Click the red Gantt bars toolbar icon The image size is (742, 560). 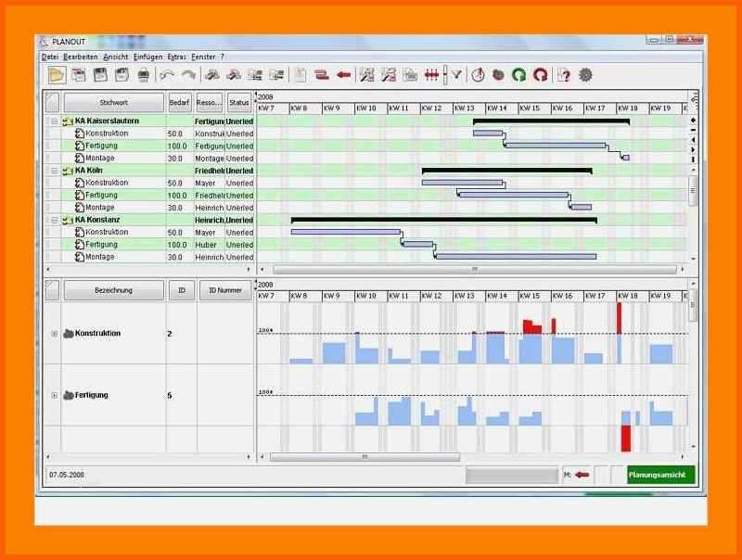pos(322,75)
